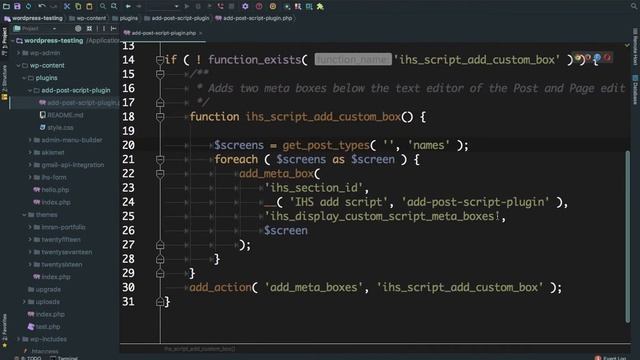Expand the admin-menu-builder folder
This screenshot has height=360, width=640.
pyautogui.click(x=30, y=140)
